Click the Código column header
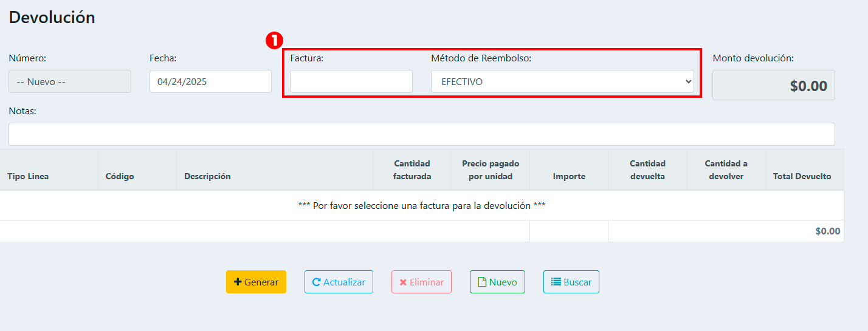This screenshot has width=868, height=331. point(120,177)
